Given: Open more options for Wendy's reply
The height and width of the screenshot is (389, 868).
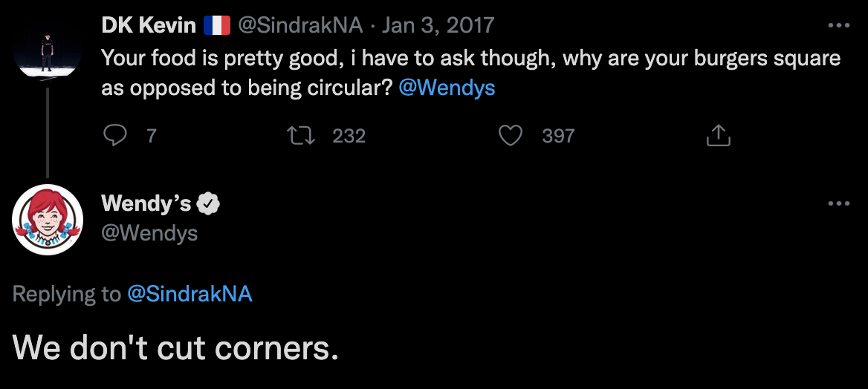Looking at the screenshot, I should pos(838,203).
